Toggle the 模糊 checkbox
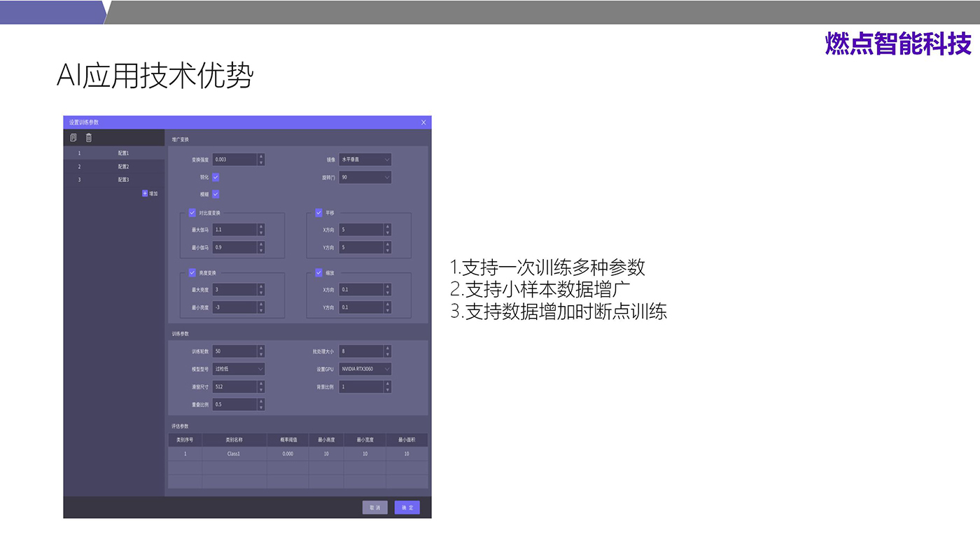The image size is (980, 551). (216, 194)
